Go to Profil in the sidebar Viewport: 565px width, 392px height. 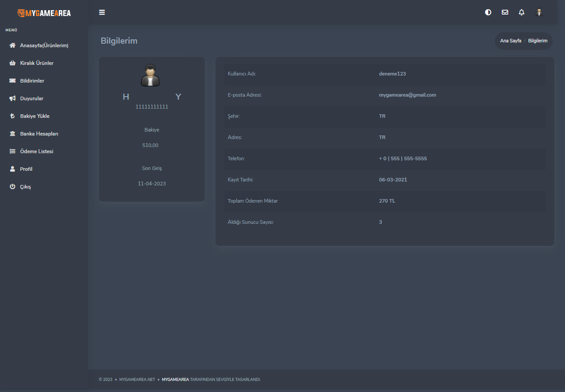point(26,169)
